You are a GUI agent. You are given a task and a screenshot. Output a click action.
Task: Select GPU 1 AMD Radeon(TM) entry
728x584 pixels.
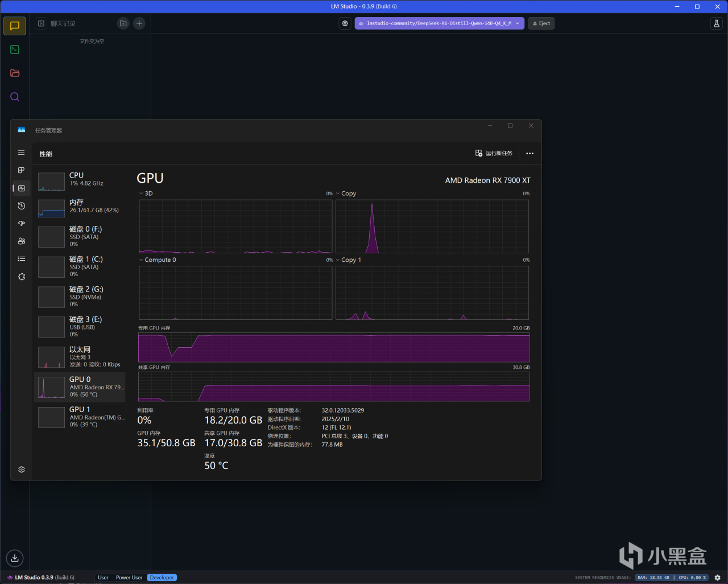80,417
